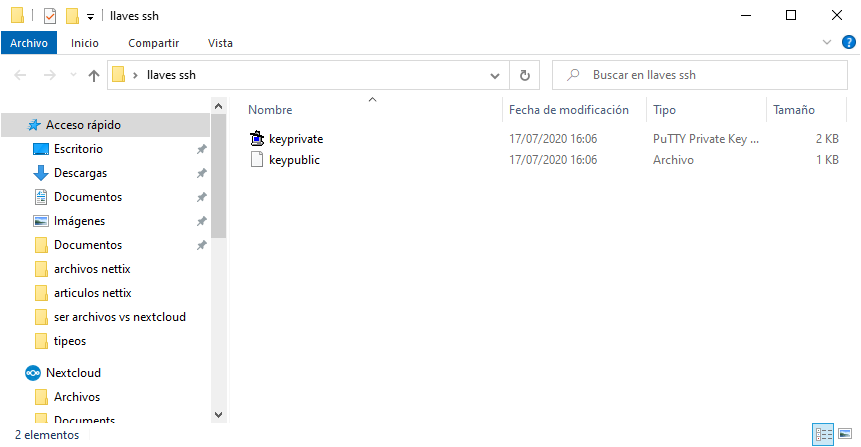The image size is (861, 447).
Task: Click the navigation pane scrollbar down arrow
Action: (219, 415)
